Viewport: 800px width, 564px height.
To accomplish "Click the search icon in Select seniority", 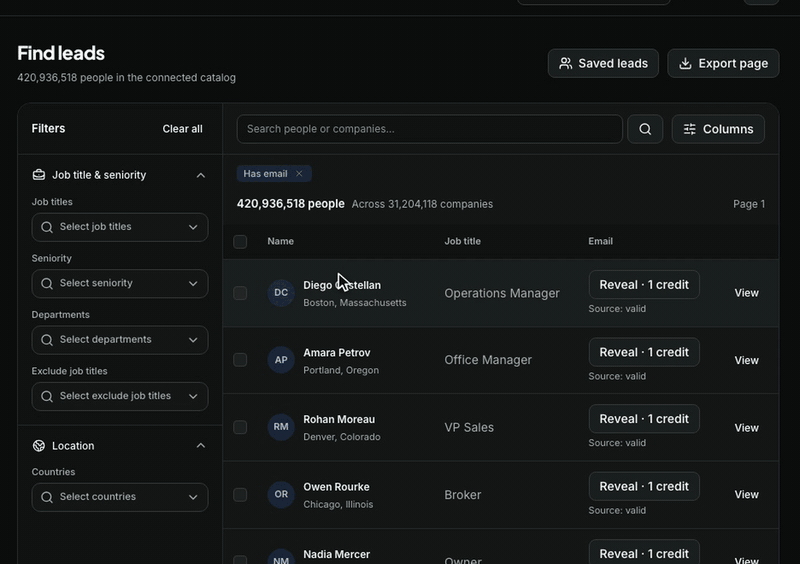I will [x=47, y=283].
